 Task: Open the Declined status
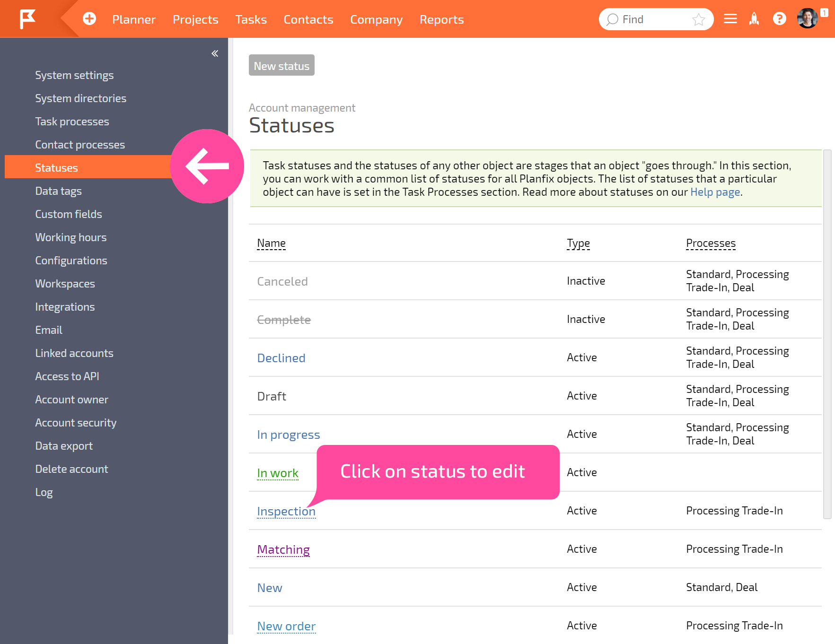tap(281, 358)
